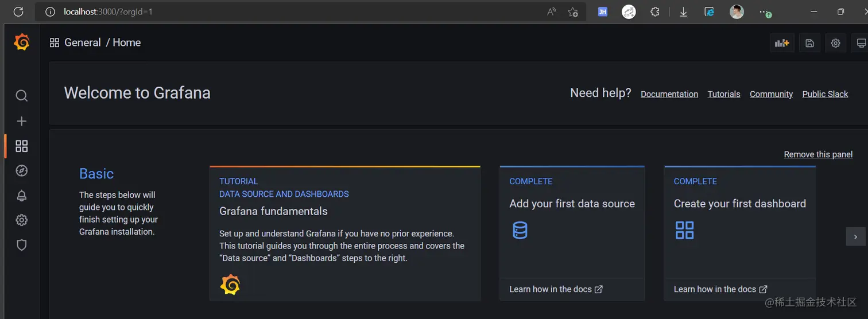
Task: Click Remove this panel
Action: click(818, 154)
